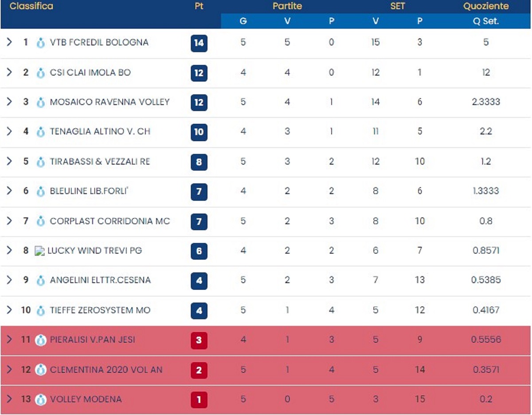532x415 pixels.
Task: Click the ANGELINI ELTTR.CESENA team logo
Action: point(41,281)
